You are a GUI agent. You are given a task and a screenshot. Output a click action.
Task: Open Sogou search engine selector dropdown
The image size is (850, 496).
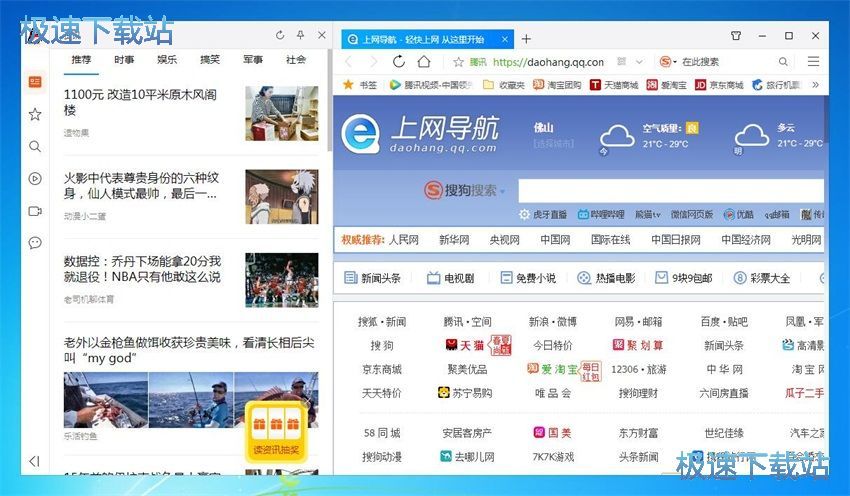pos(668,62)
